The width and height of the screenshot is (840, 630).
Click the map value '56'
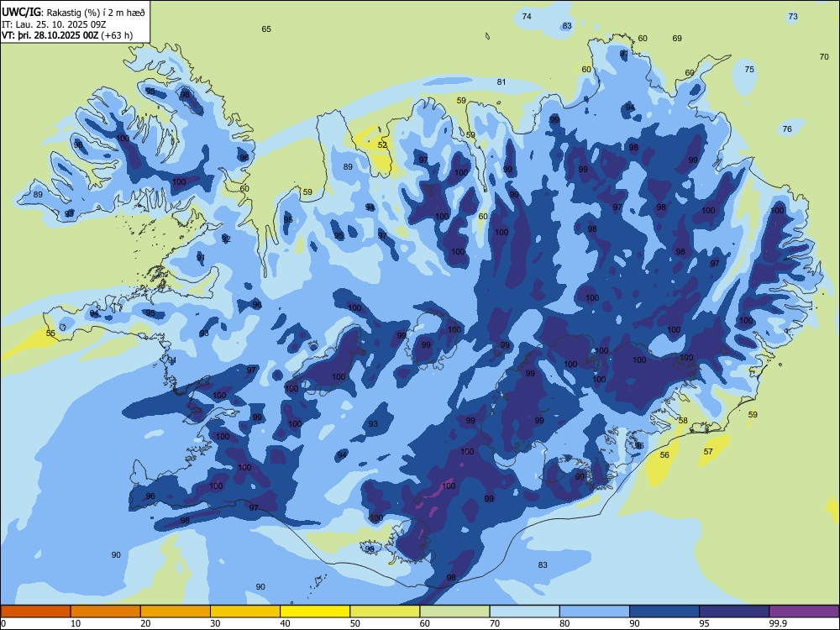(664, 454)
